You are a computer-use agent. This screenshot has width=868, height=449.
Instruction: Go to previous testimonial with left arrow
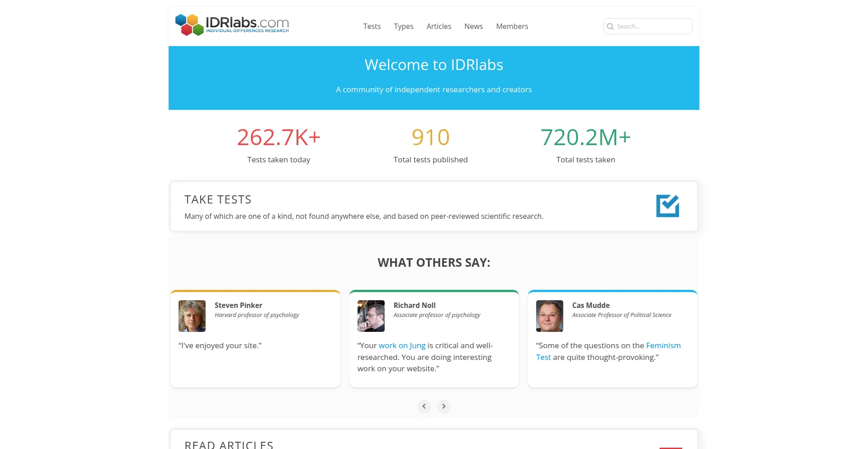pyautogui.click(x=424, y=406)
